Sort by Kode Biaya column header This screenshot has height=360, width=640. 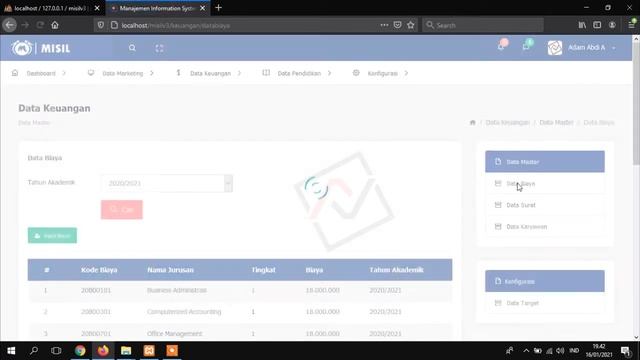[x=99, y=270]
